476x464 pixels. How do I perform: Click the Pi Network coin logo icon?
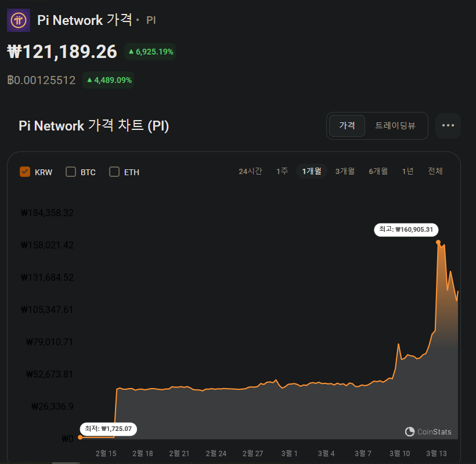(x=19, y=20)
